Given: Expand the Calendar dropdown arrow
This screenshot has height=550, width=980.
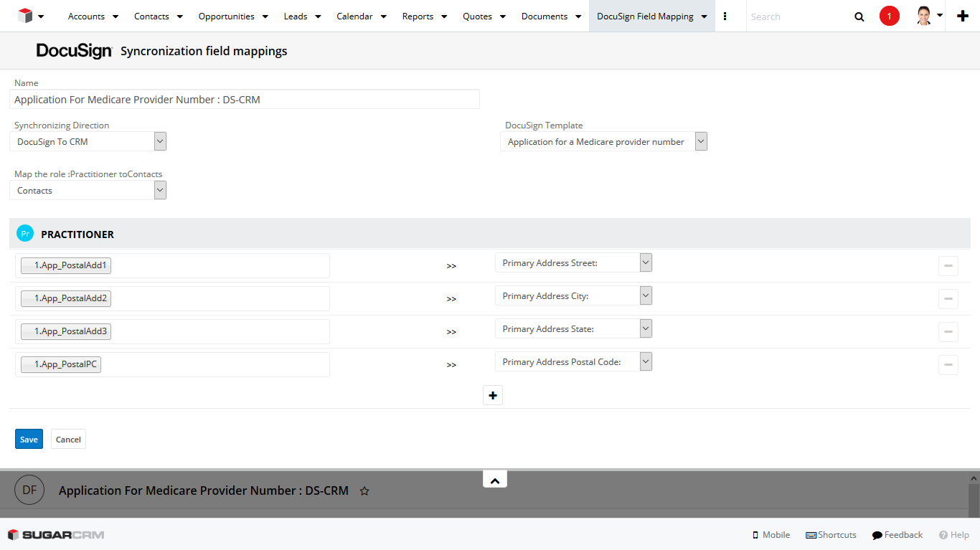Looking at the screenshot, I should 383,16.
